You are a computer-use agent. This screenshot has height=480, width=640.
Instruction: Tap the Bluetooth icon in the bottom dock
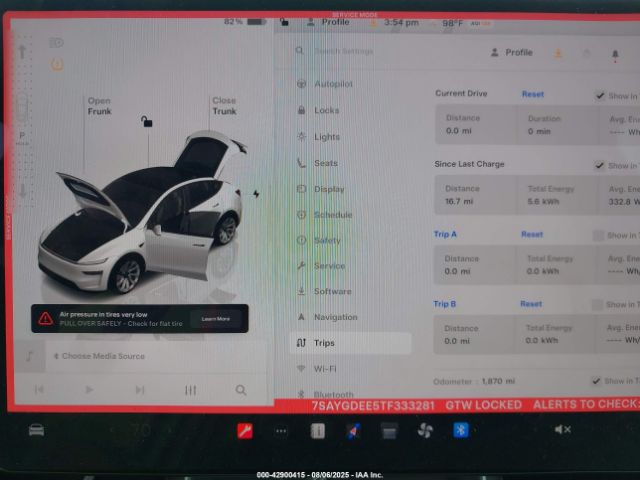pos(461,430)
